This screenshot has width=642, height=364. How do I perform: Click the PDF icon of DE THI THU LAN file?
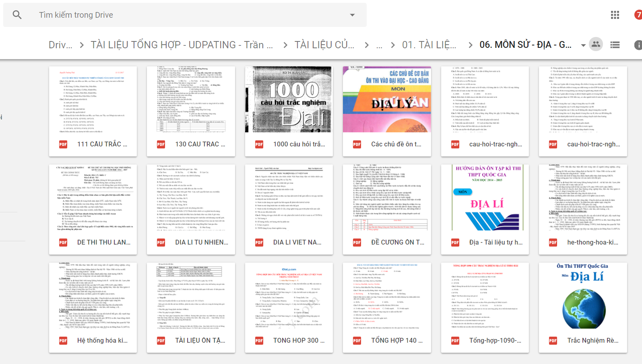click(x=63, y=243)
